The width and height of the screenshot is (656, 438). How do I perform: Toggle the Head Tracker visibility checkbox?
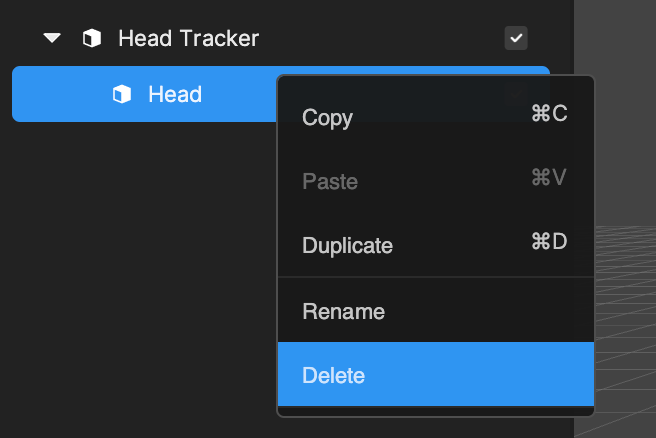516,38
